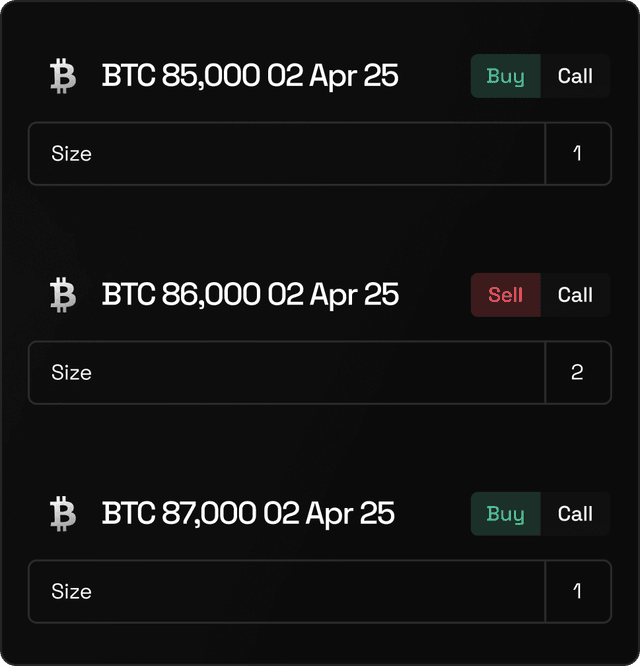This screenshot has height=666, width=640.
Task: Select the BTC 86,000 strike price text
Action: point(181,295)
